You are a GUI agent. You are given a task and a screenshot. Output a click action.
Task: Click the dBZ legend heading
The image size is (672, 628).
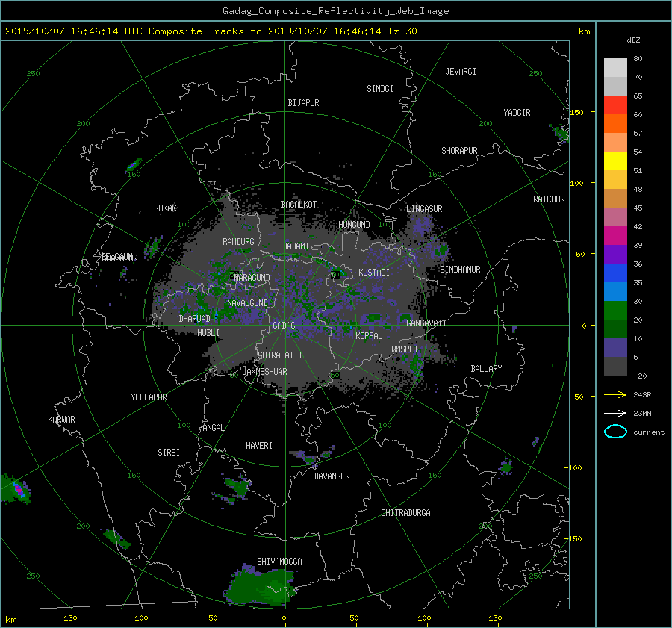tap(633, 40)
